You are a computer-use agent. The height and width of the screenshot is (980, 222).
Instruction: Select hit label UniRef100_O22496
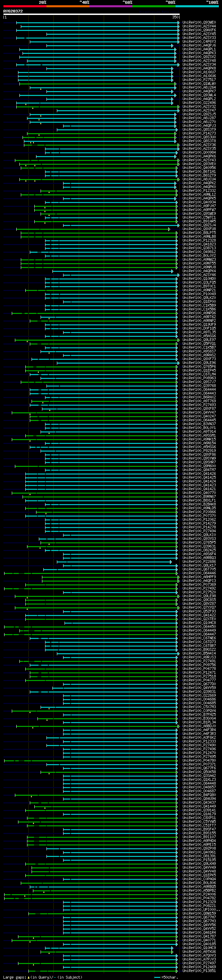(199, 103)
